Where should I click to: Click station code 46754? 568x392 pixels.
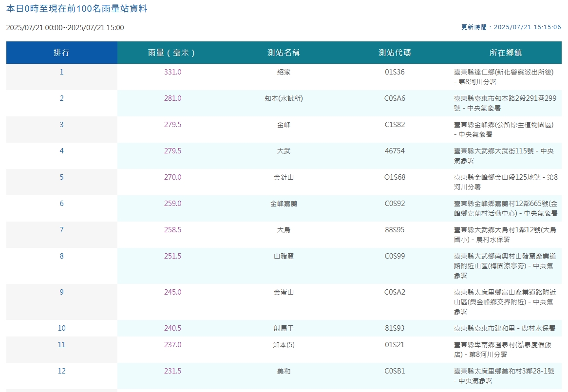(x=395, y=151)
